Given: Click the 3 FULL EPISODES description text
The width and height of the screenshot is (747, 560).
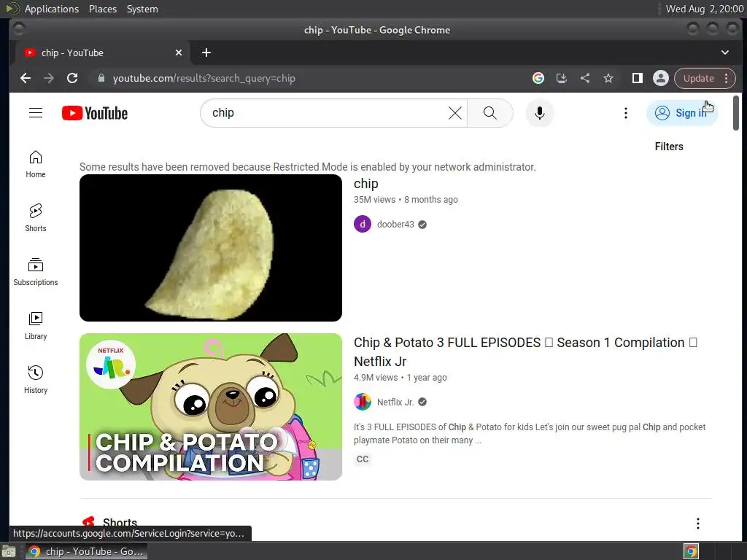Looking at the screenshot, I should [x=530, y=433].
